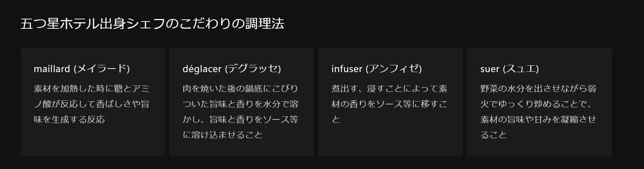Screen dimensions: 644x169
Task: Select the katakana reading (アンフィゼ)
Action: pyautogui.click(x=393, y=69)
